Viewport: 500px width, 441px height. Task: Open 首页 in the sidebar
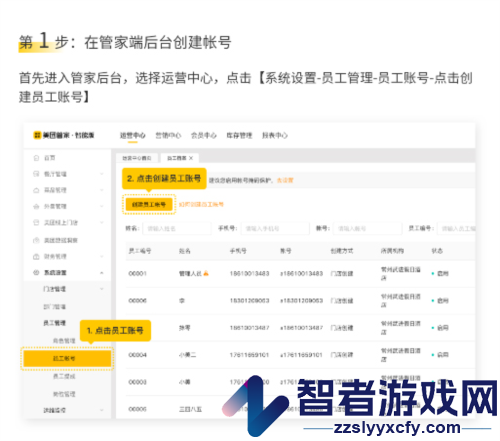[x=50, y=158]
